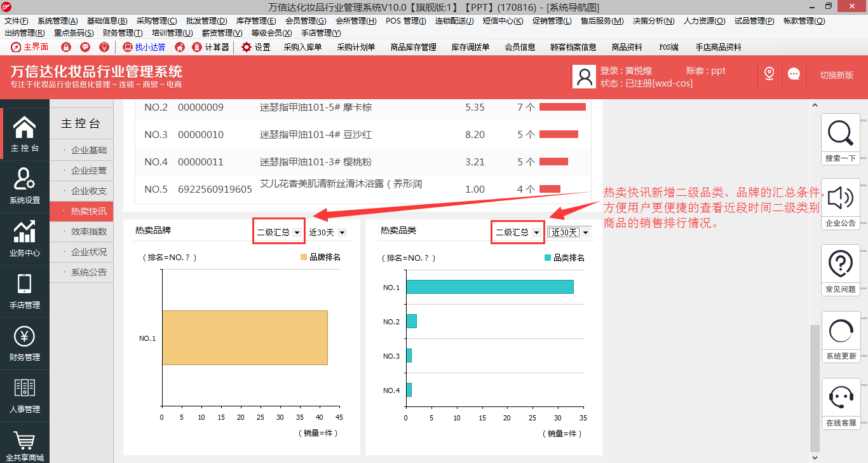Screen dimensions: 868x463
Task: Click the NO.3 row 迷瑟指甲油101-4# 豆沙红
Action: (363, 134)
